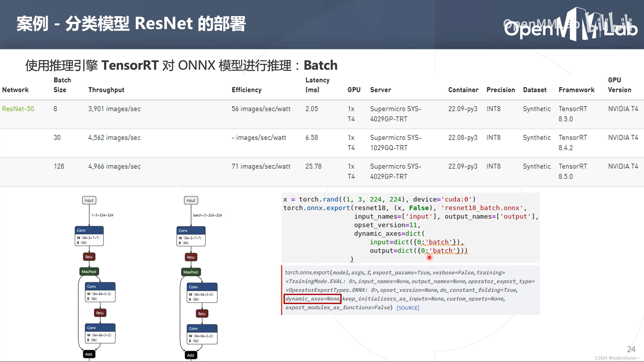Click the ResNet-50 network link in the table

pos(18,109)
